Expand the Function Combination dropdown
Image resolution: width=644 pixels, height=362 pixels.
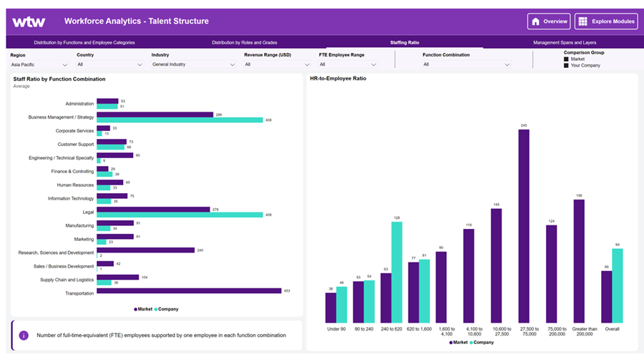pos(467,64)
